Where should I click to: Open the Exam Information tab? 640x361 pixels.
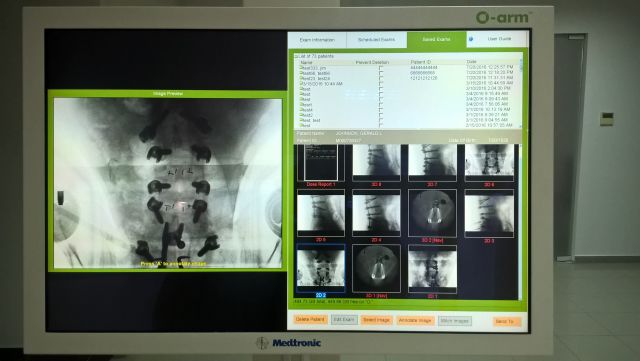(x=317, y=40)
